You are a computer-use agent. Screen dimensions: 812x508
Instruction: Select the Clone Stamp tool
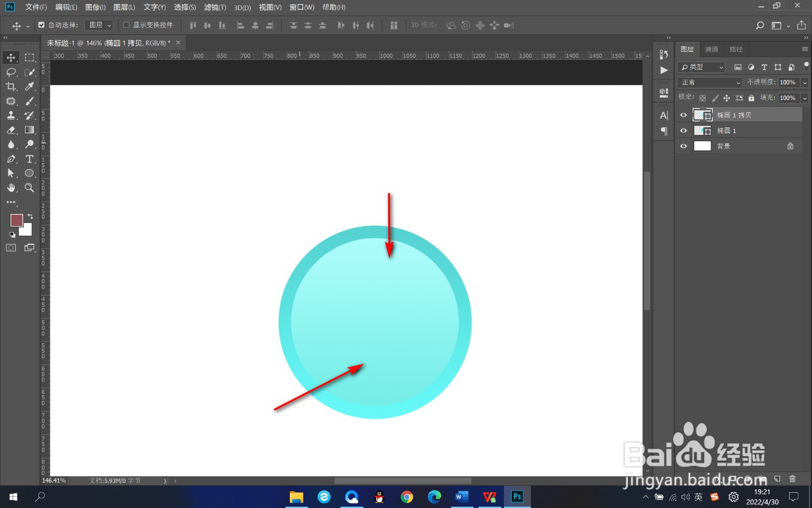[x=11, y=115]
